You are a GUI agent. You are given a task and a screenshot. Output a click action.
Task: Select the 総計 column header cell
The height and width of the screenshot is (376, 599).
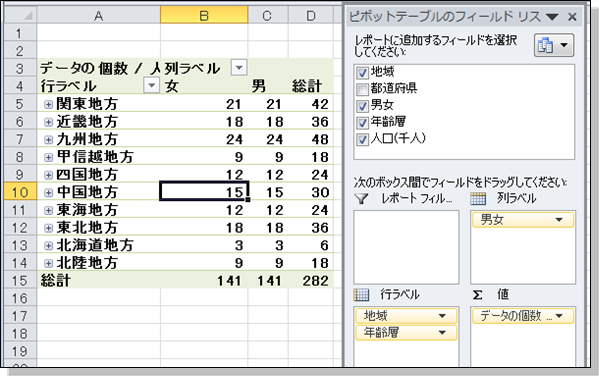[x=311, y=86]
